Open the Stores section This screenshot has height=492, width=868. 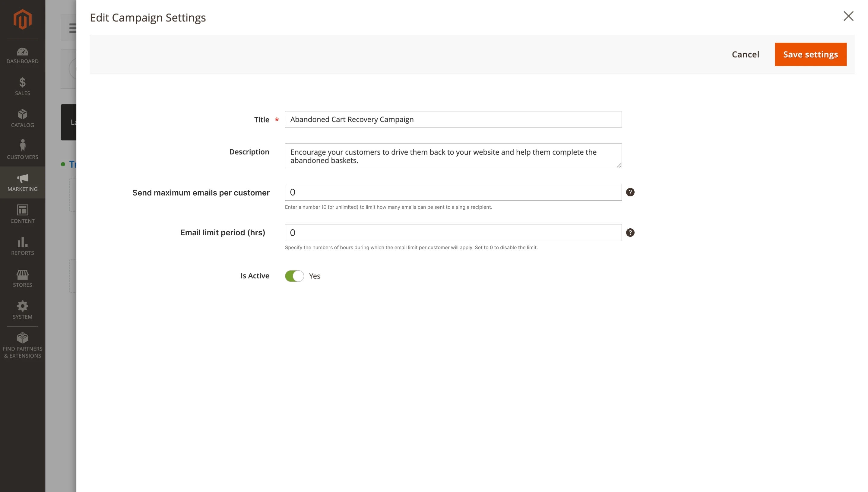(x=22, y=278)
